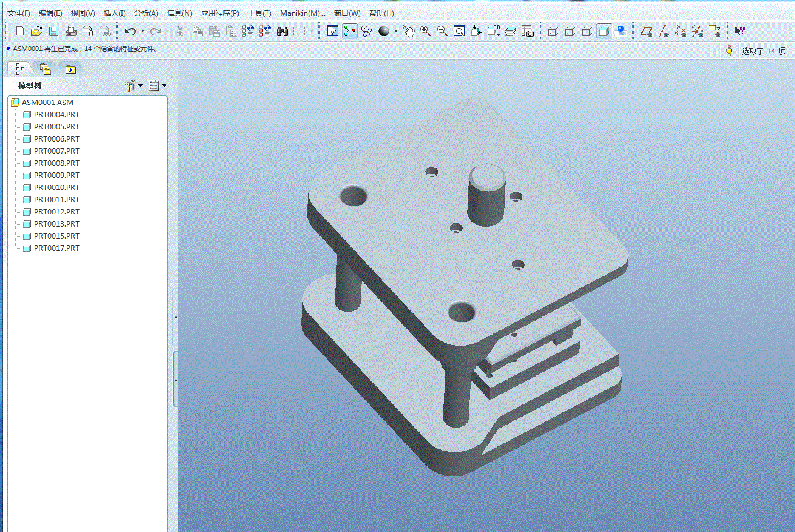
Task: Save the model with the floppy disk icon
Action: [x=53, y=31]
